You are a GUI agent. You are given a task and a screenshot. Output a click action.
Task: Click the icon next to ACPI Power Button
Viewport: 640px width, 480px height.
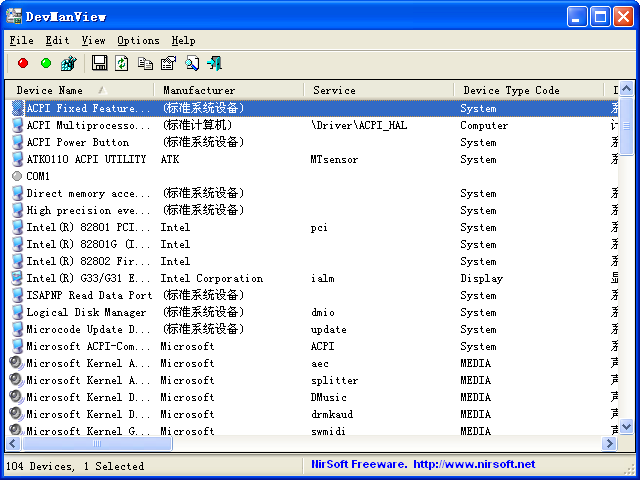[x=17, y=142]
